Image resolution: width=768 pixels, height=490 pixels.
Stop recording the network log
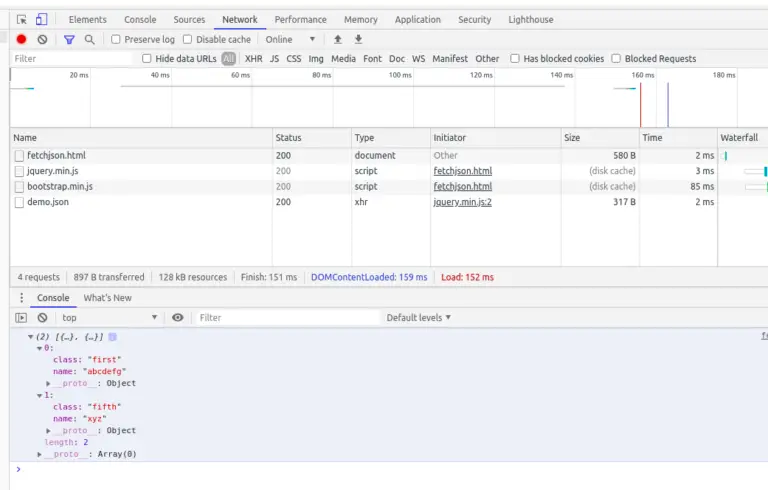[x=21, y=39]
